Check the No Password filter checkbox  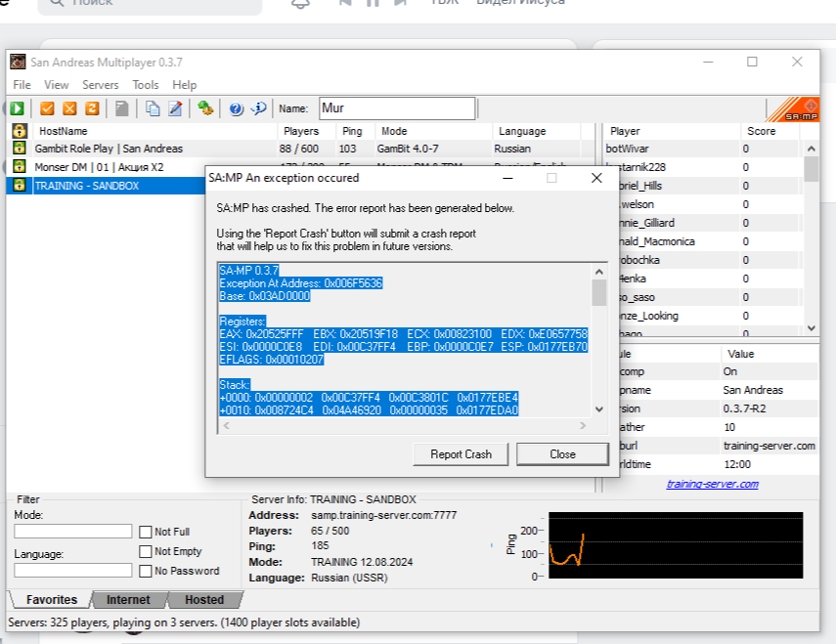(146, 571)
